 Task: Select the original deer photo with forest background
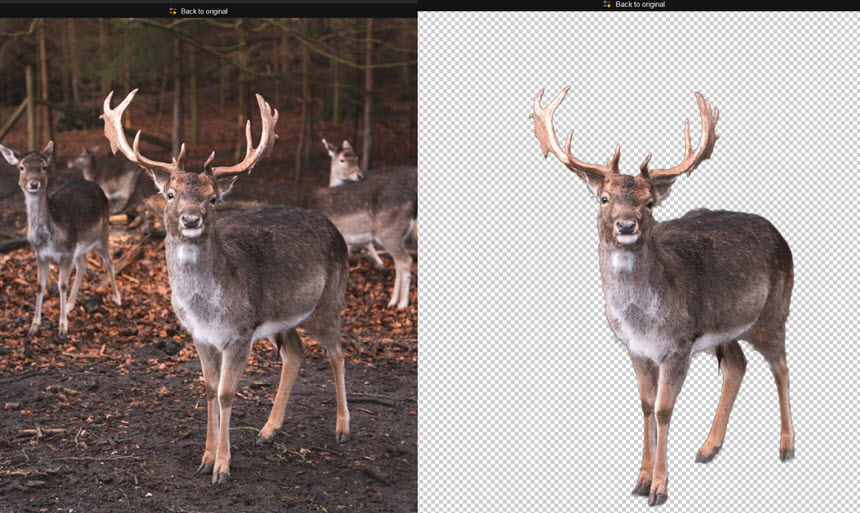click(x=208, y=265)
